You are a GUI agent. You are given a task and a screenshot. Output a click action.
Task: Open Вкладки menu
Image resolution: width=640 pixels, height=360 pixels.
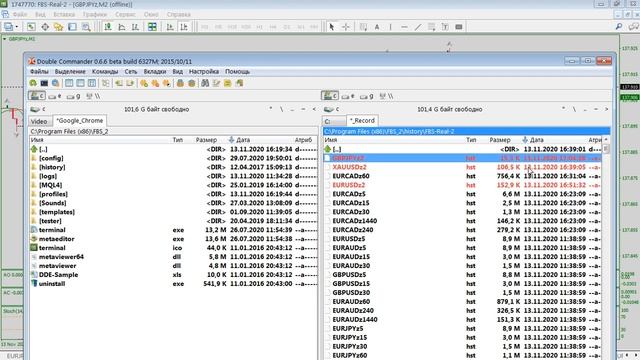(x=155, y=71)
